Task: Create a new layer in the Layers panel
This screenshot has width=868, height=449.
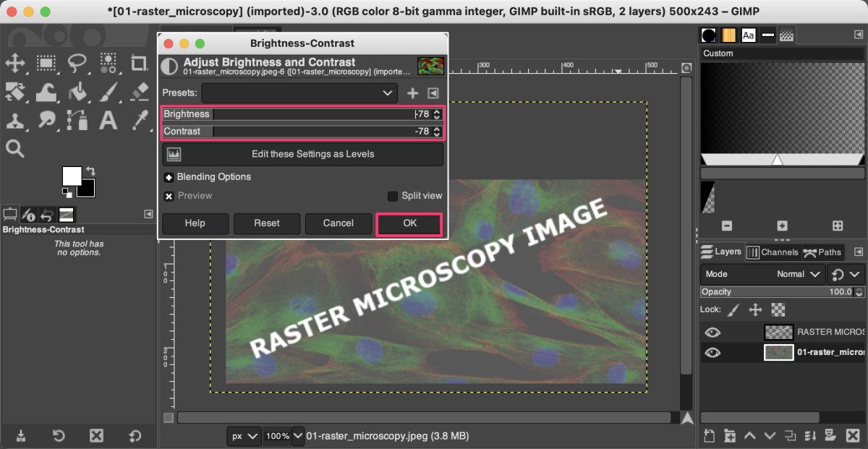Action: point(709,435)
